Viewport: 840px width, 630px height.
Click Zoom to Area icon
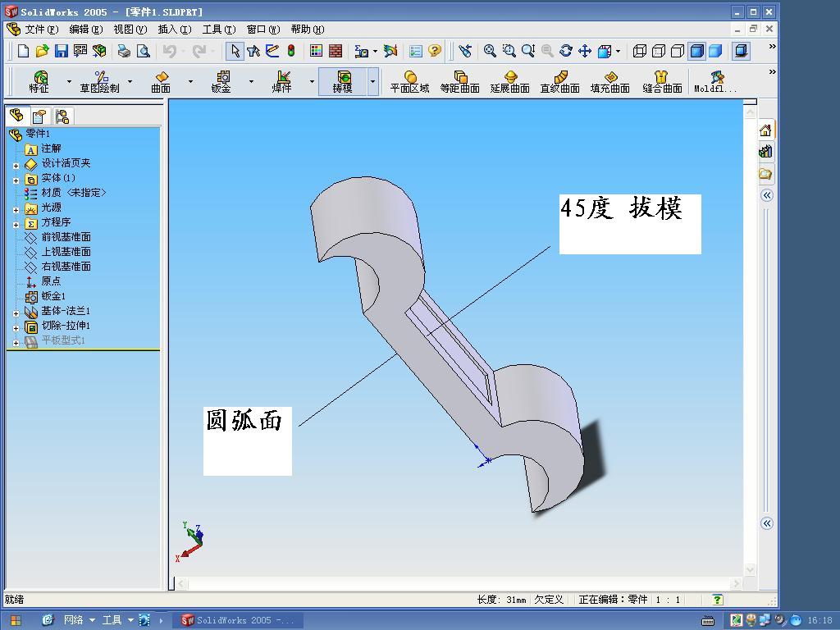[x=509, y=51]
